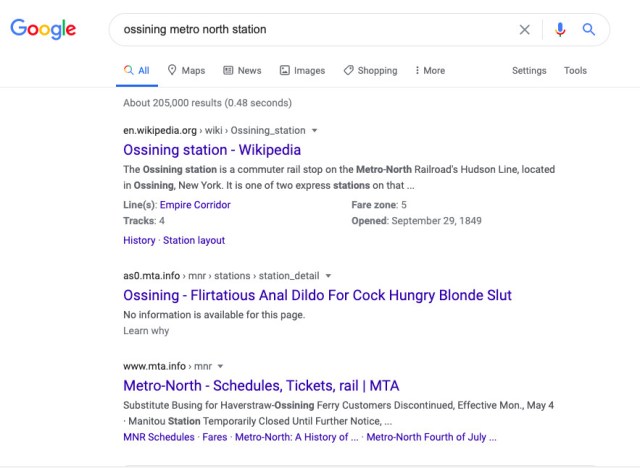
Task: Click the blue magnifying glass search icon
Action: point(589,29)
